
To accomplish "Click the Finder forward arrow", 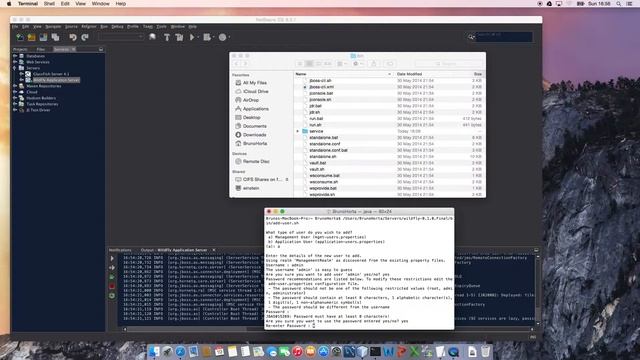I will coord(245,64).
